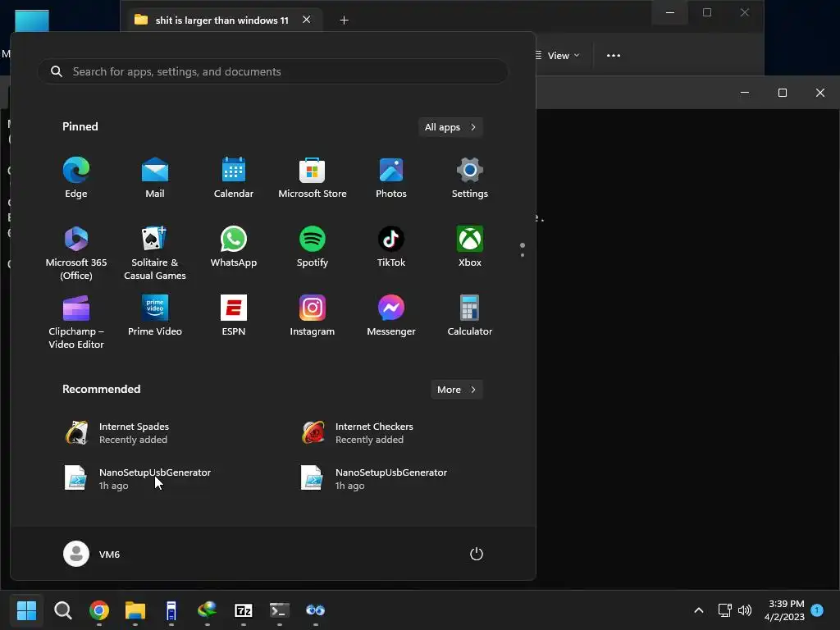This screenshot has height=630, width=840.
Task: Open the ESPN app
Action: click(234, 316)
